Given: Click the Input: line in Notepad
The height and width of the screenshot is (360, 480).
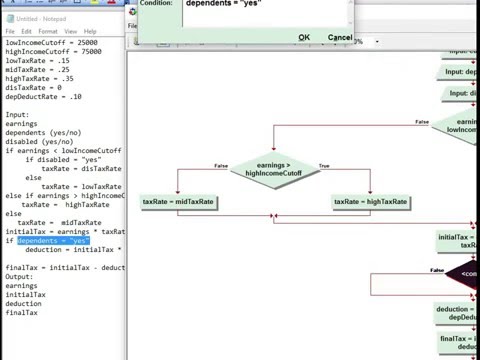Looking at the screenshot, I should (x=17, y=115).
